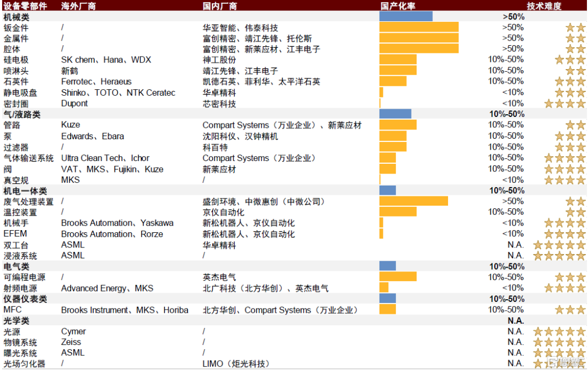
Task: Click the blue bar for 气/液路类
Action: pyautogui.click(x=395, y=114)
